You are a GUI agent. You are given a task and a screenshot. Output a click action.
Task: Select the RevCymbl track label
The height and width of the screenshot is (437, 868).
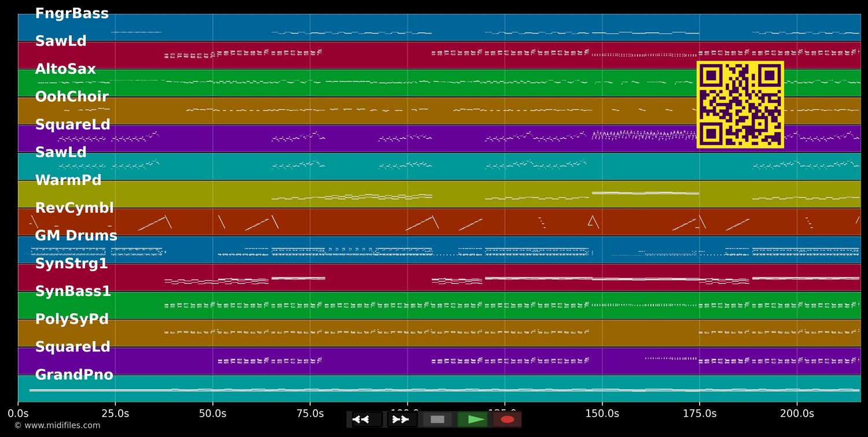75,208
